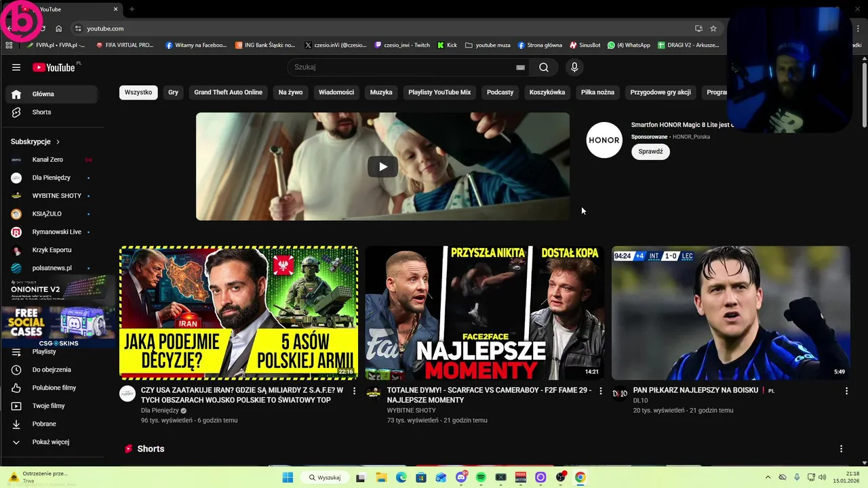The width and height of the screenshot is (868, 488).
Task: Open the WhatsApp bookmark
Action: (629, 45)
